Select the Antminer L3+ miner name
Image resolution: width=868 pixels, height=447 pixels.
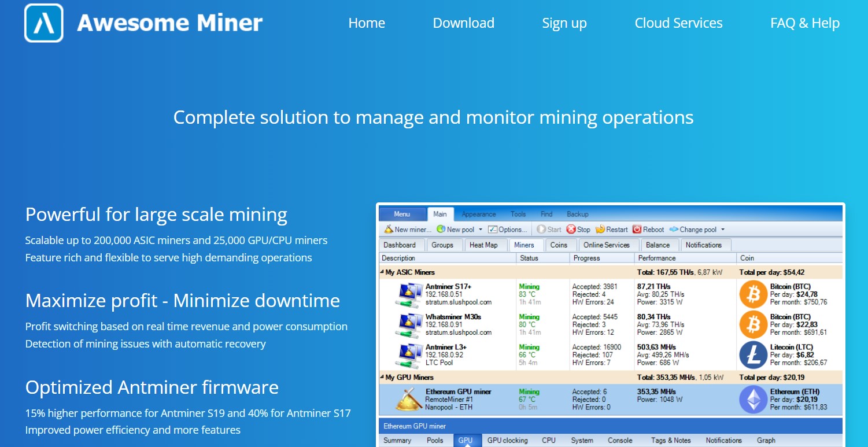pos(446,347)
